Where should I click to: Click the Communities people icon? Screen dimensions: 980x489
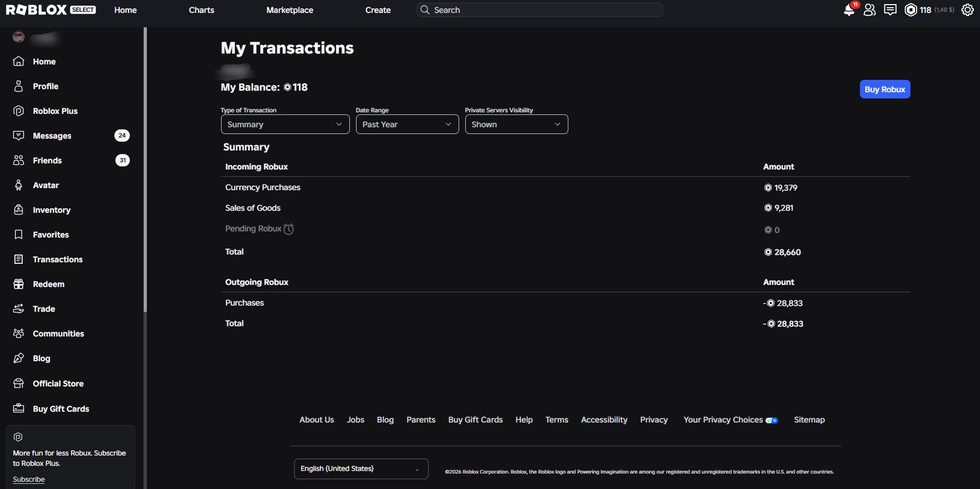pyautogui.click(x=19, y=333)
